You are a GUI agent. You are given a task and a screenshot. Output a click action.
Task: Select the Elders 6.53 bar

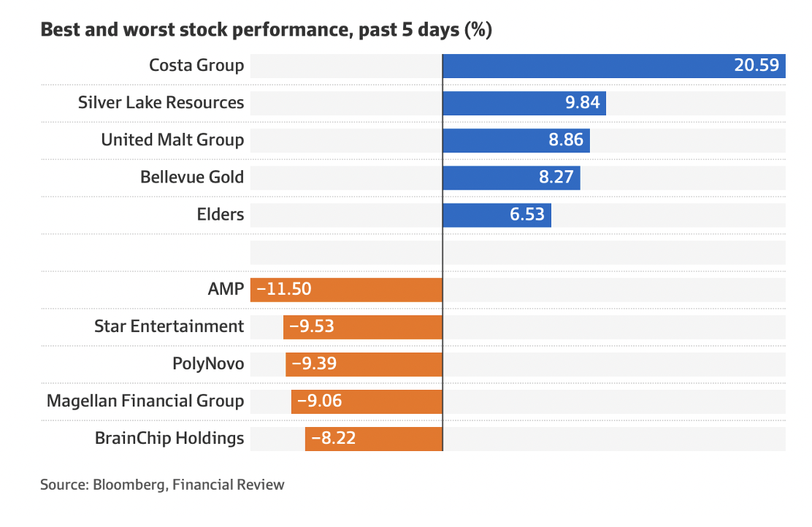coord(497,215)
